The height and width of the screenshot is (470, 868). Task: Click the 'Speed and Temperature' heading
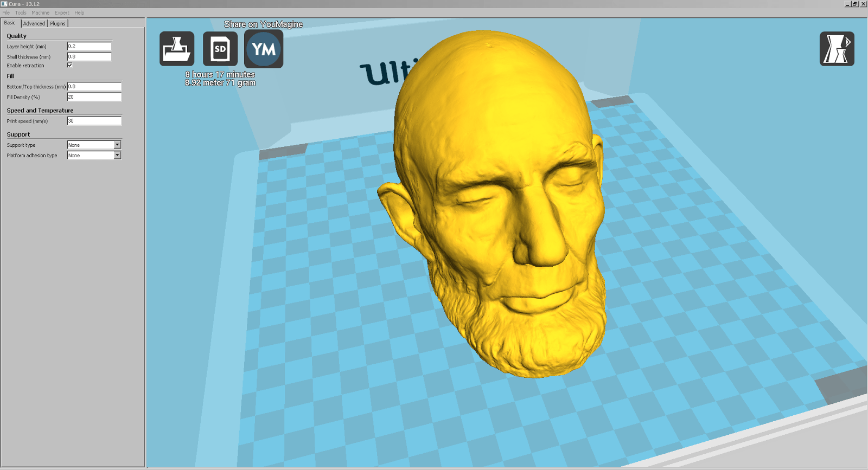[40, 110]
